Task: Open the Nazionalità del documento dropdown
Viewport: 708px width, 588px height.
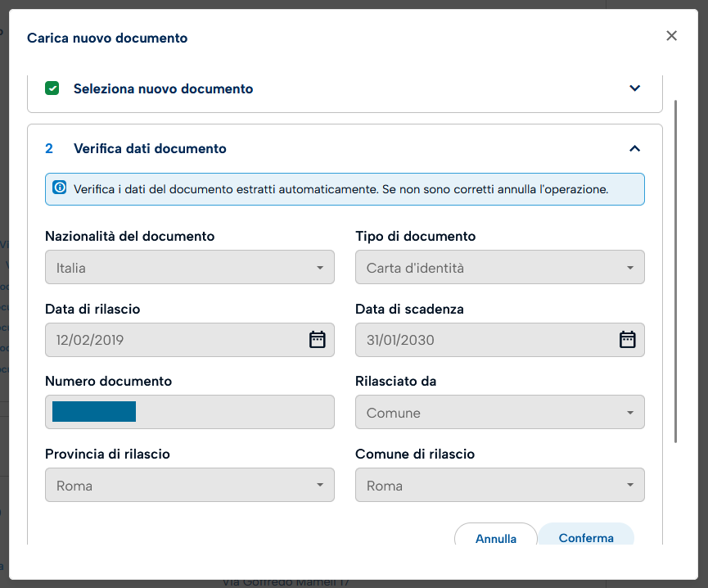Action: tap(189, 268)
